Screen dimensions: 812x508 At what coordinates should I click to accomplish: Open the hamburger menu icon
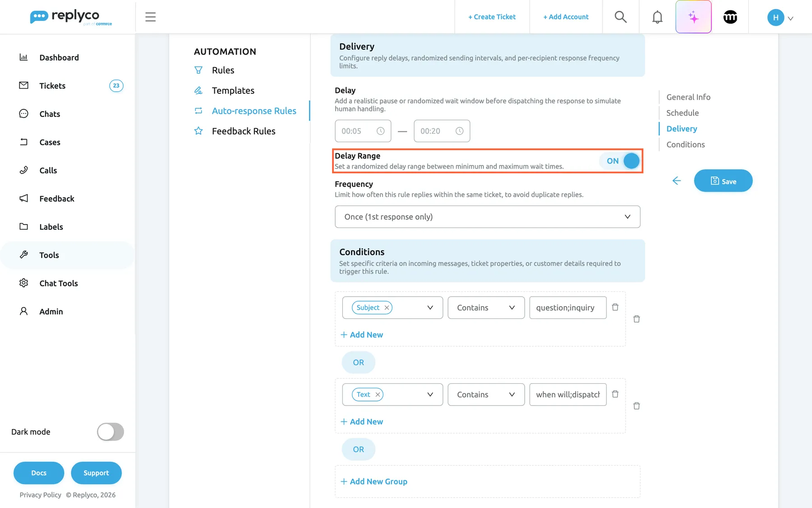pos(150,17)
